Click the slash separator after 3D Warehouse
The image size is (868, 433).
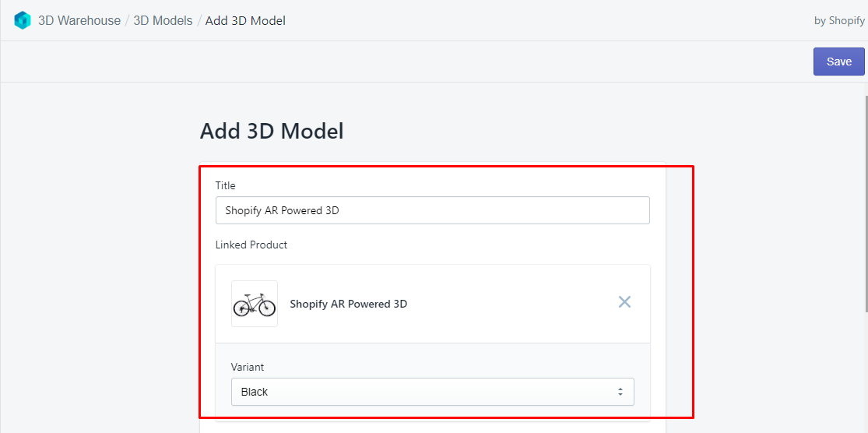(x=128, y=21)
